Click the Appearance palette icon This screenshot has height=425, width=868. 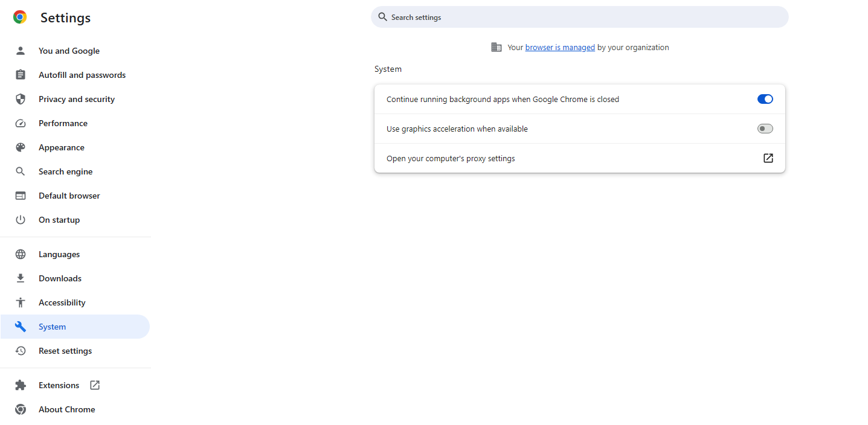(21, 147)
